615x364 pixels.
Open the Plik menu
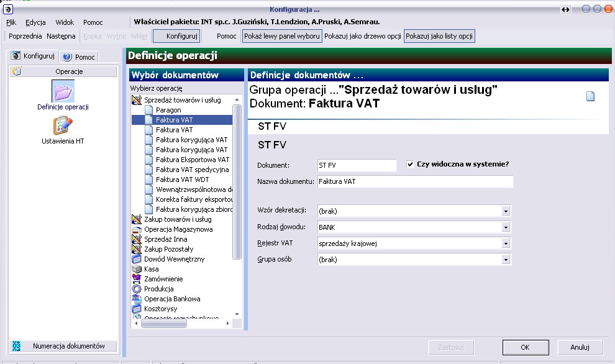click(x=11, y=22)
